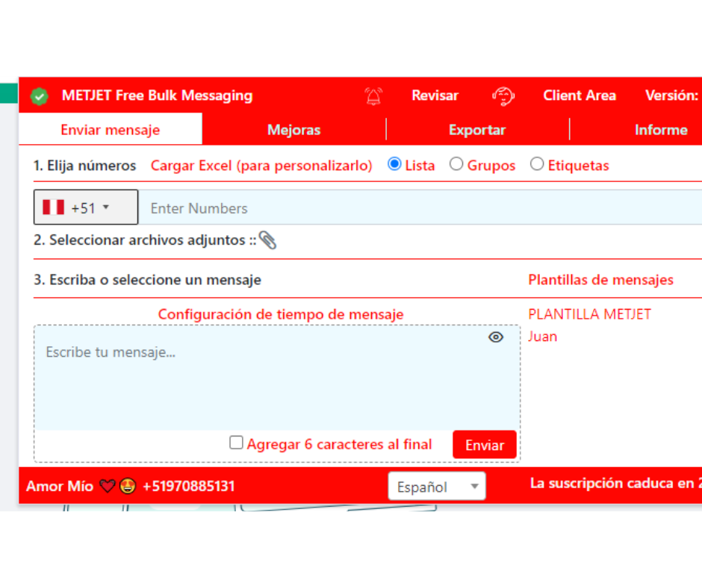Click the Amor Mío +51970885131 account label
The image size is (702, 588).
point(130,486)
